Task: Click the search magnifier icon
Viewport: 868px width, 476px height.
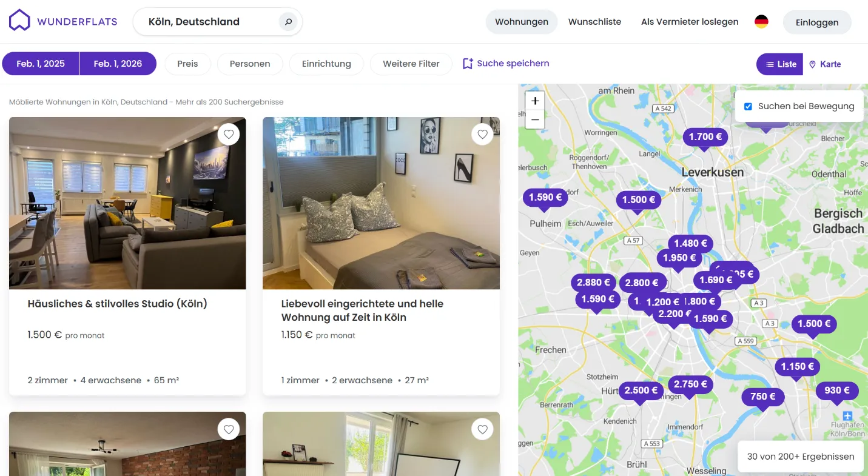Action: 288,22
